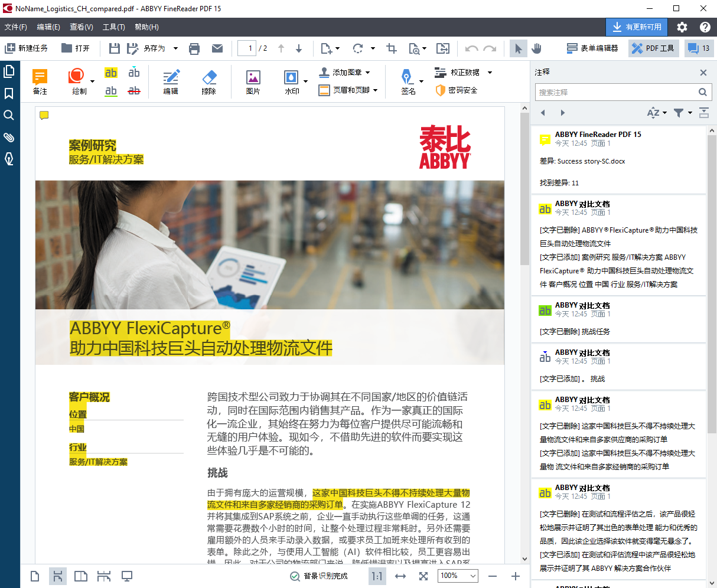Image resolution: width=717 pixels, height=588 pixels.
Task: Go to the next comment arrow
Action: coord(562,113)
